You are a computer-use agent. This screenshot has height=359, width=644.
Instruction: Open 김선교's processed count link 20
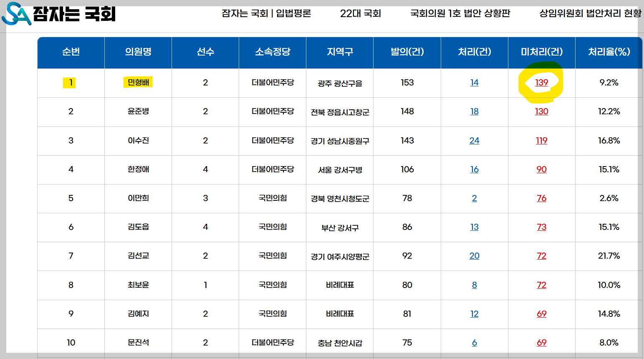point(475,256)
